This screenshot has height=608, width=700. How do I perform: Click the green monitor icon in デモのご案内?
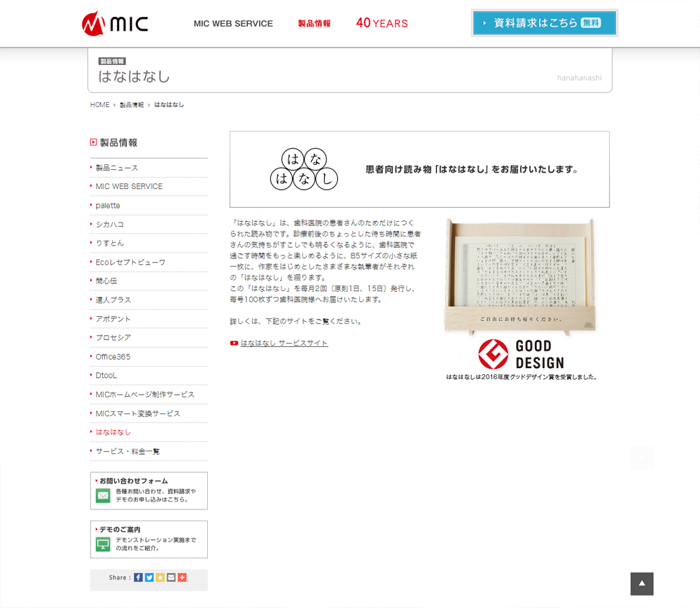103,544
